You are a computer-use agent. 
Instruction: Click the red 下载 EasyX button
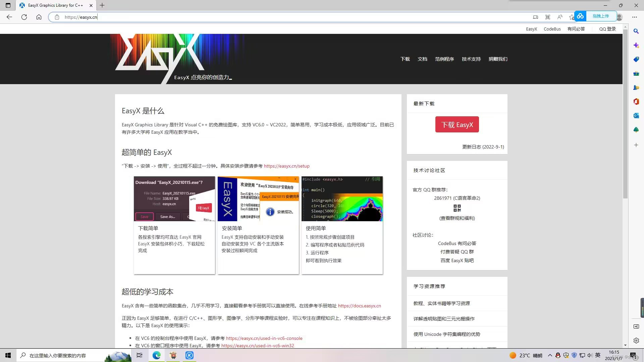(x=457, y=125)
